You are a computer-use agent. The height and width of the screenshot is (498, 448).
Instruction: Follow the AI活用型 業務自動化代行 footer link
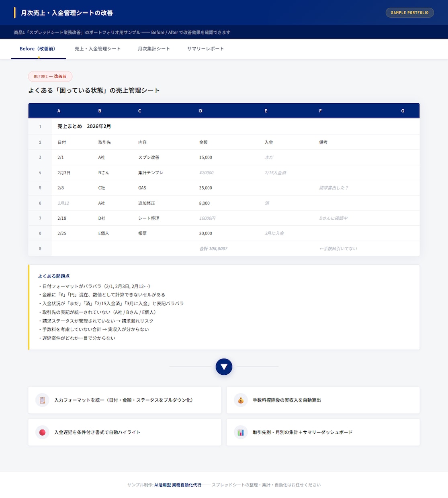(x=178, y=485)
